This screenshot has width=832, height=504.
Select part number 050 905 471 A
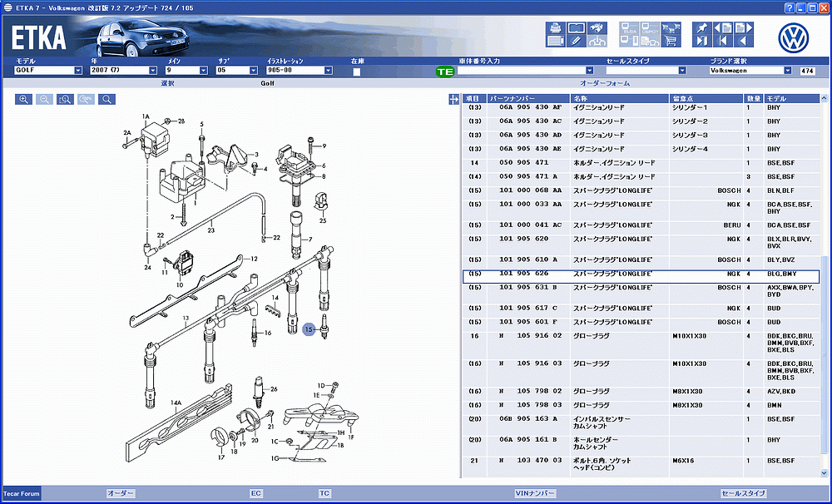click(527, 176)
